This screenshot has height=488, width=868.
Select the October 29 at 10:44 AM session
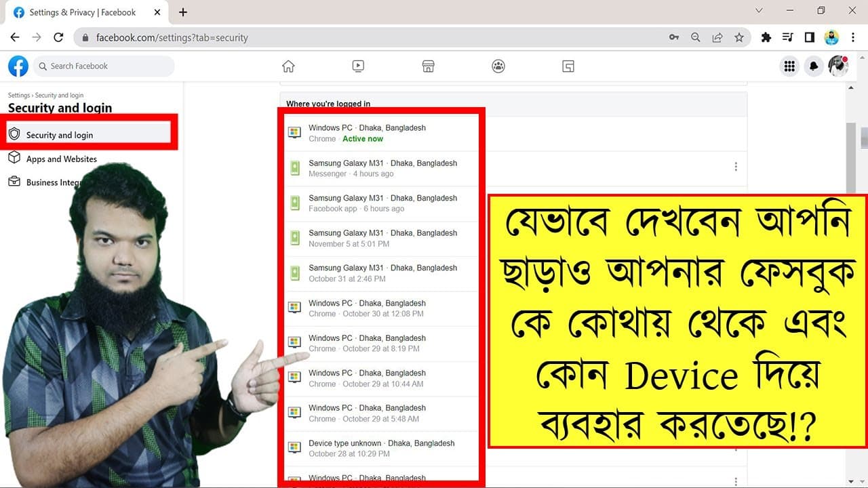[x=380, y=378]
